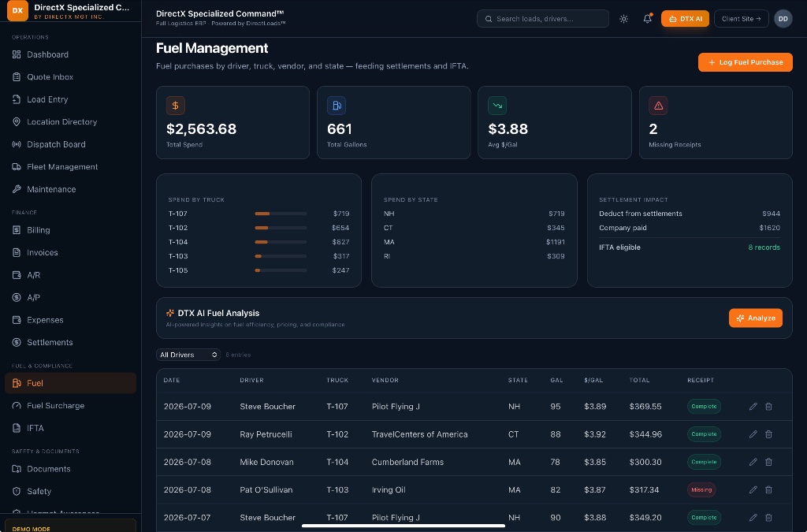The image size is (807, 532).
Task: Navigate to Fleet Management
Action: click(x=70, y=167)
